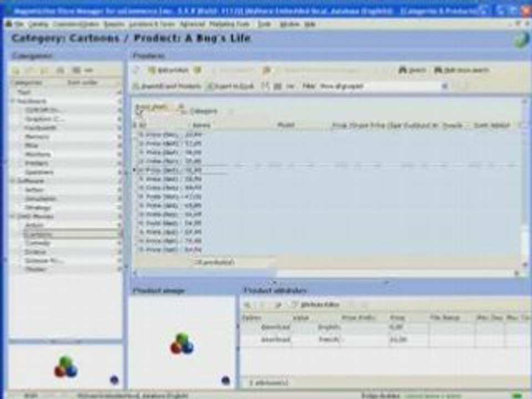The width and height of the screenshot is (532, 399).
Task: Click the Search binoculars button
Action: coord(412,70)
